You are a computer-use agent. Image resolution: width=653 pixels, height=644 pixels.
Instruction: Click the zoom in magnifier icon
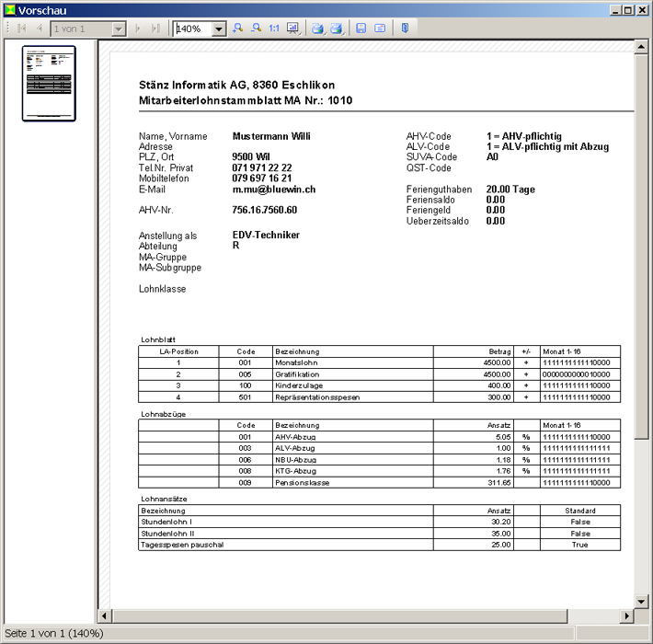tap(237, 29)
